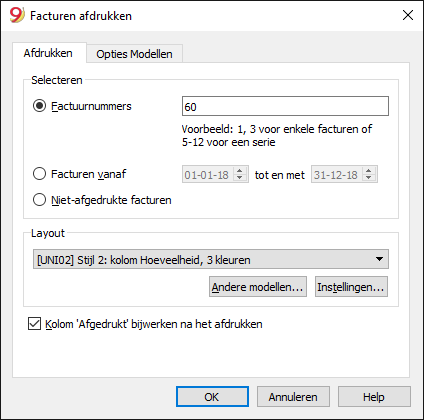Image resolution: width=424 pixels, height=420 pixels.
Task: Decrease the end date 31-12-18 with down arrow
Action: coord(369,178)
